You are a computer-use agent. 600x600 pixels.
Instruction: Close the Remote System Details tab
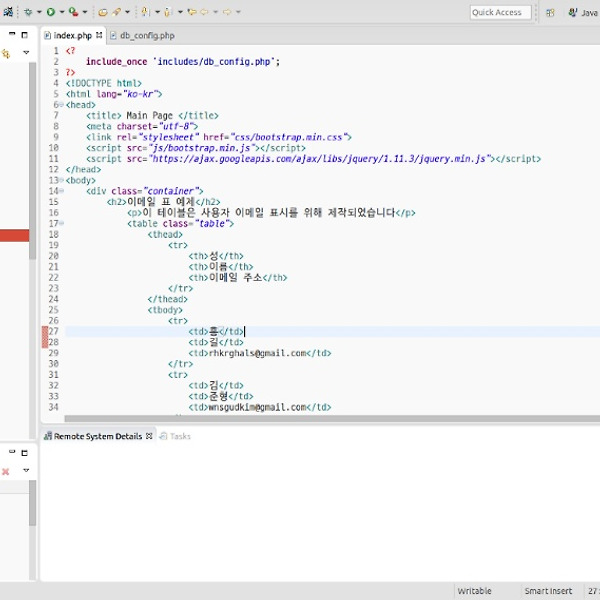coord(149,436)
